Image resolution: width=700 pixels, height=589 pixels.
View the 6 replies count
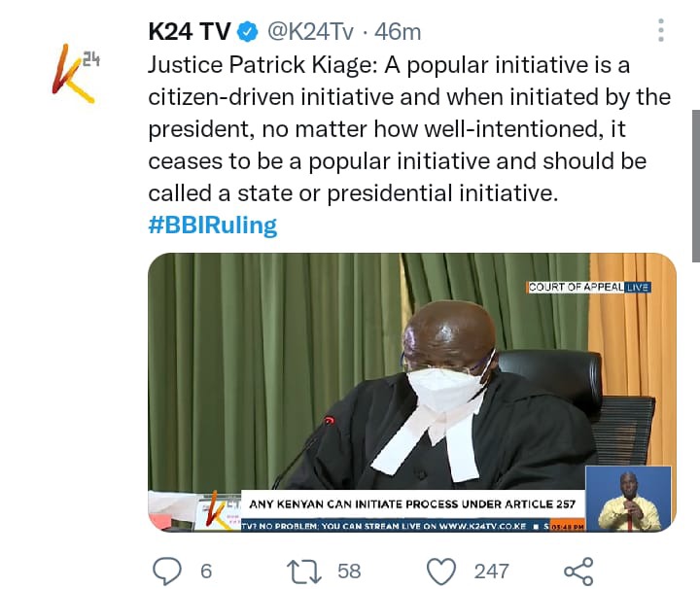[x=206, y=572]
